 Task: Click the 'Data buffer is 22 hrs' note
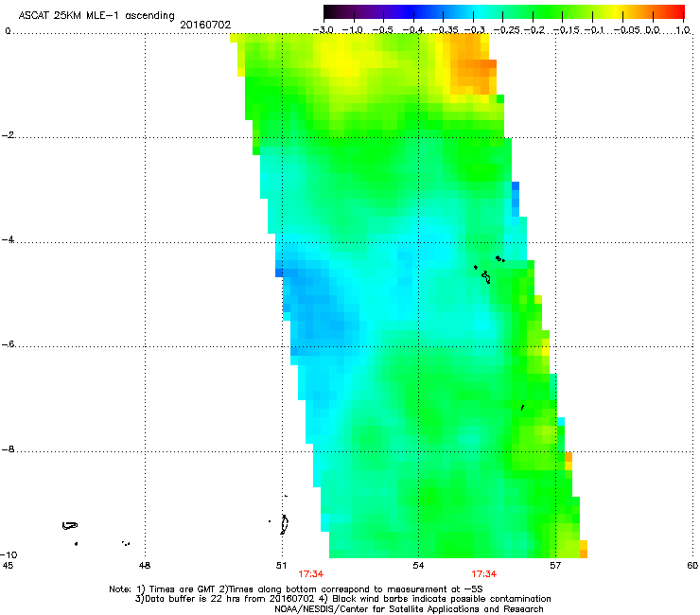coord(342,599)
